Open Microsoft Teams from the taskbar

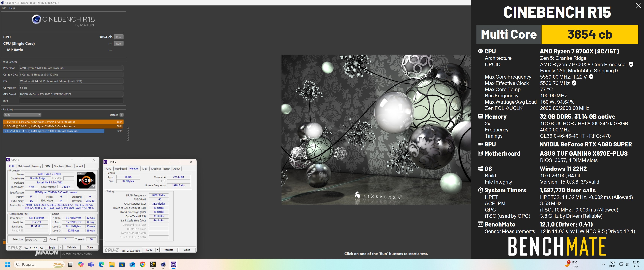pyautogui.click(x=91, y=265)
